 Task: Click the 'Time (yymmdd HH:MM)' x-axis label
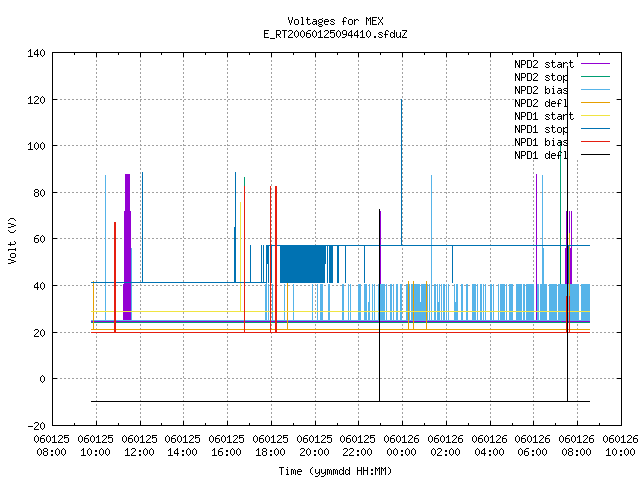(335, 471)
